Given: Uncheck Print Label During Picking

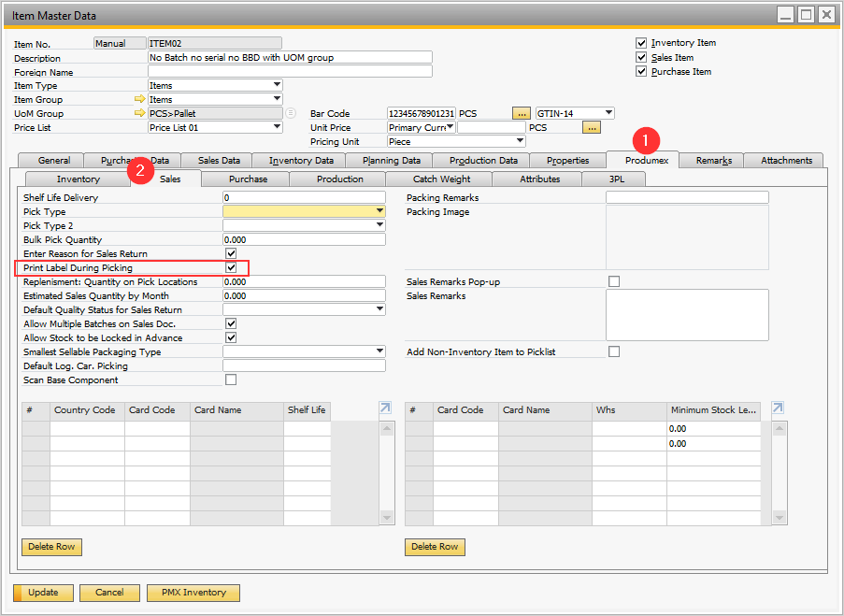Looking at the screenshot, I should point(231,268).
